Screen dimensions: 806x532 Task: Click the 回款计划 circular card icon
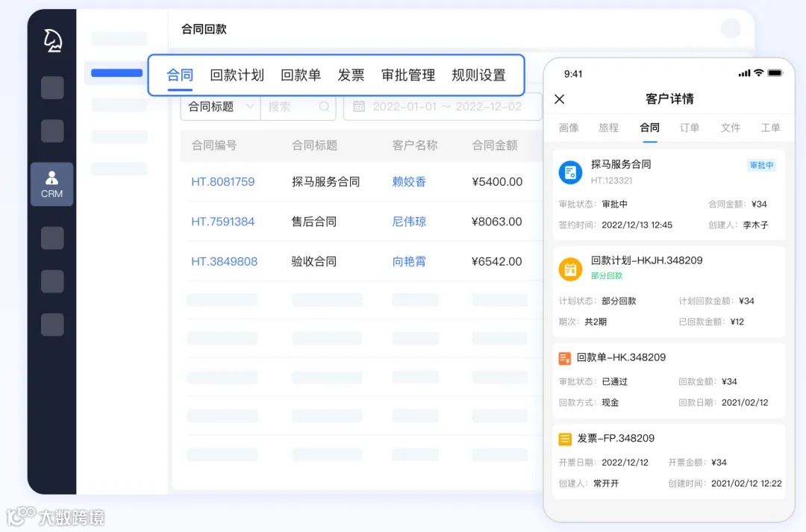point(570,269)
